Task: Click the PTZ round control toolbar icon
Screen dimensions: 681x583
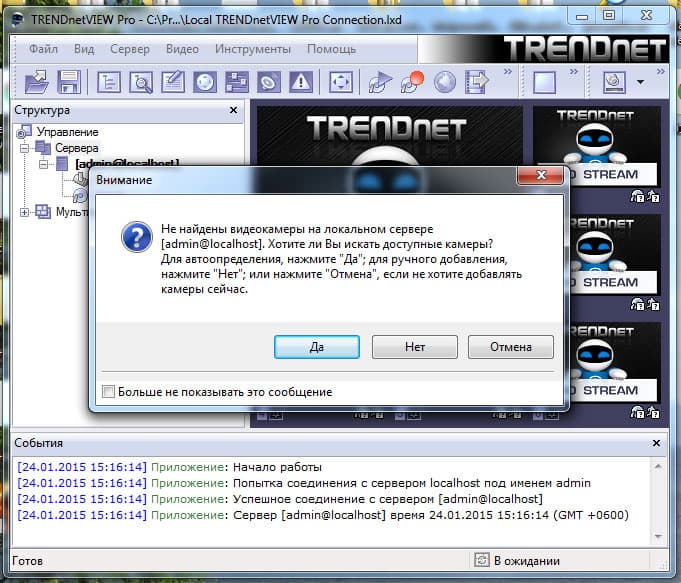Action: (x=205, y=82)
